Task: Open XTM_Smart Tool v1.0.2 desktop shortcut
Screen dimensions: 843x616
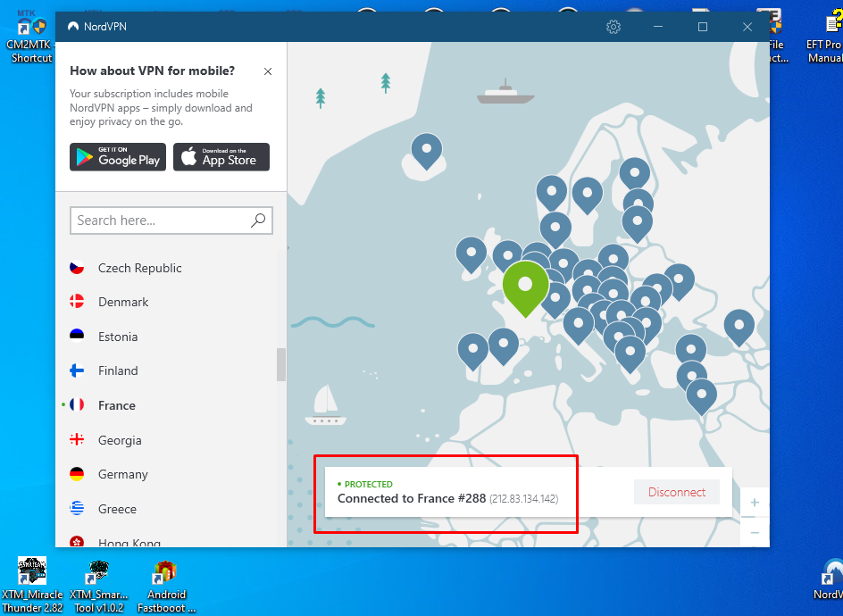Action: point(99,585)
